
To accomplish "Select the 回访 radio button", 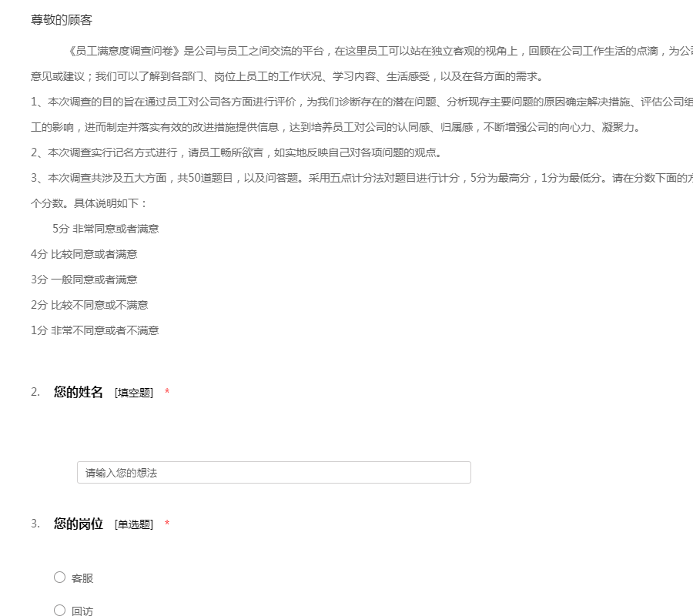I will (60, 611).
